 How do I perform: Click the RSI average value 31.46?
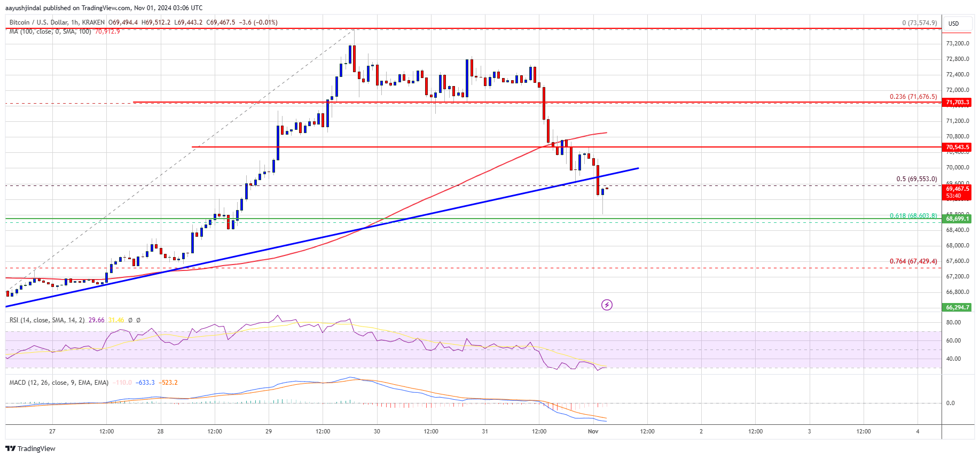point(116,320)
